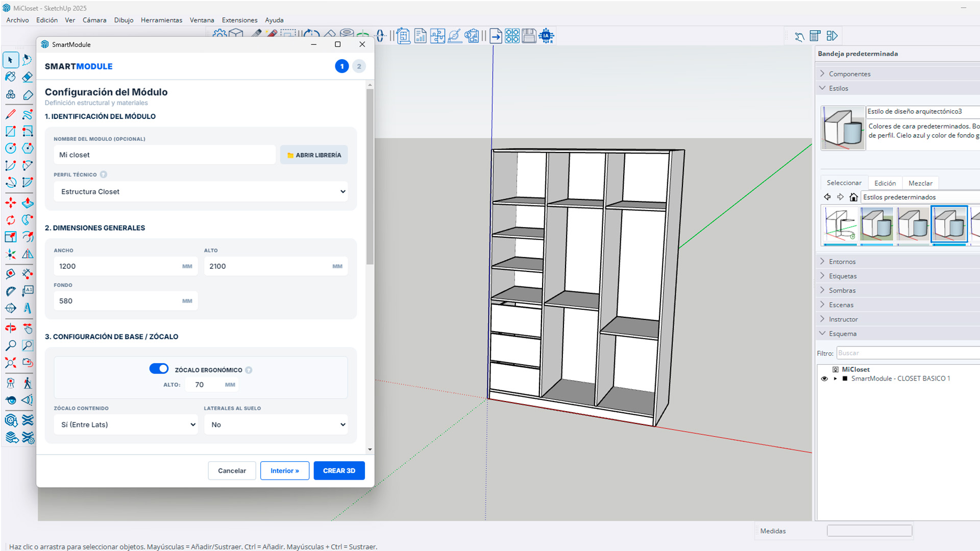
Task: Click the ANCHO input field
Action: [126, 266]
